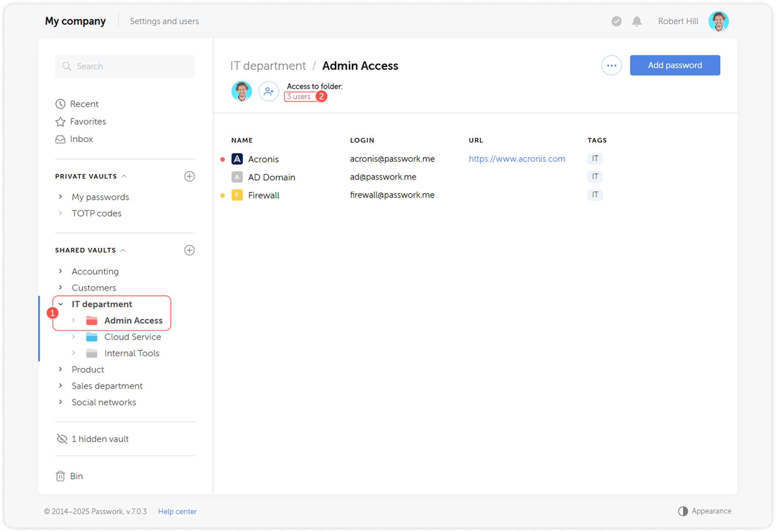This screenshot has height=532, width=776.
Task: Click the checkmark status icon in the header
Action: point(616,21)
